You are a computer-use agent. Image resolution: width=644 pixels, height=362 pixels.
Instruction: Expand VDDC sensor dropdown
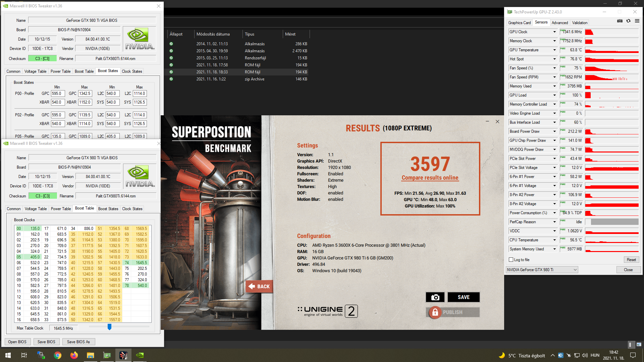[554, 231]
